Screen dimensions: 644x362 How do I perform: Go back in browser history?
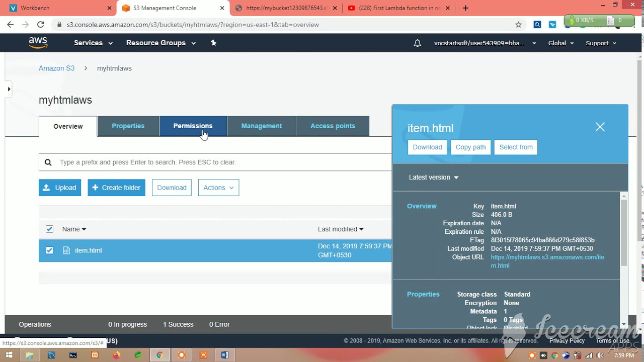(x=10, y=25)
